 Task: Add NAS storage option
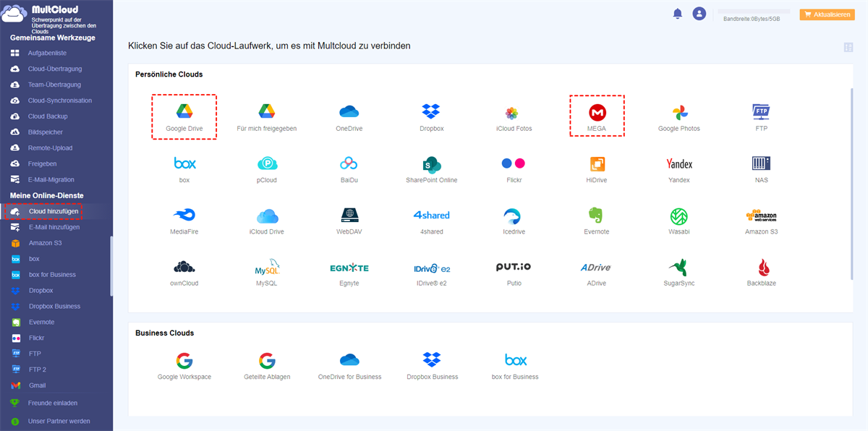pos(762,163)
